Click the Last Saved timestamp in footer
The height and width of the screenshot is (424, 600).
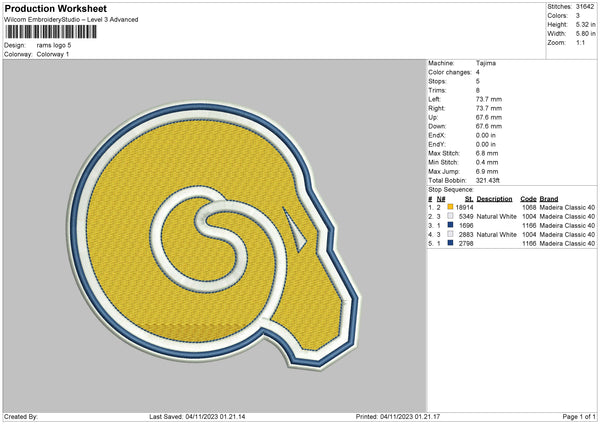(215, 416)
